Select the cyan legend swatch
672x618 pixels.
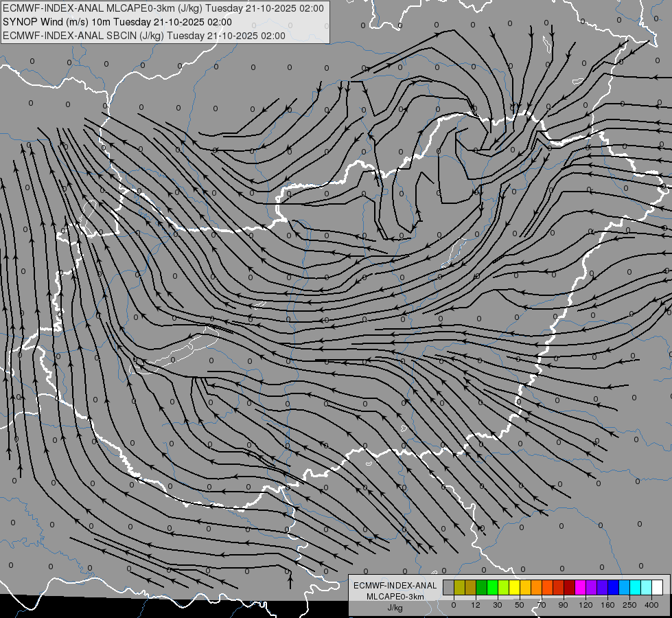point(635,587)
